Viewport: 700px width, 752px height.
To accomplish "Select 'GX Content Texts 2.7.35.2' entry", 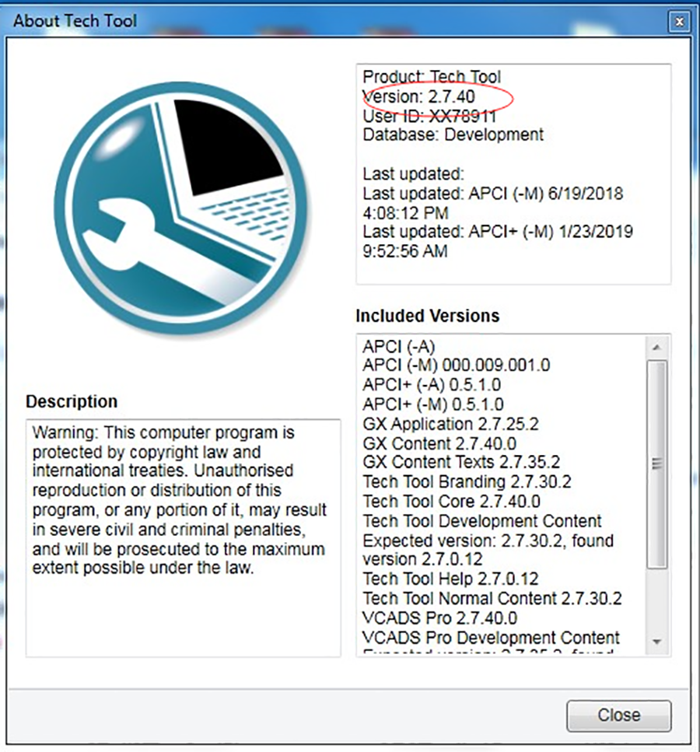I will coord(461,462).
